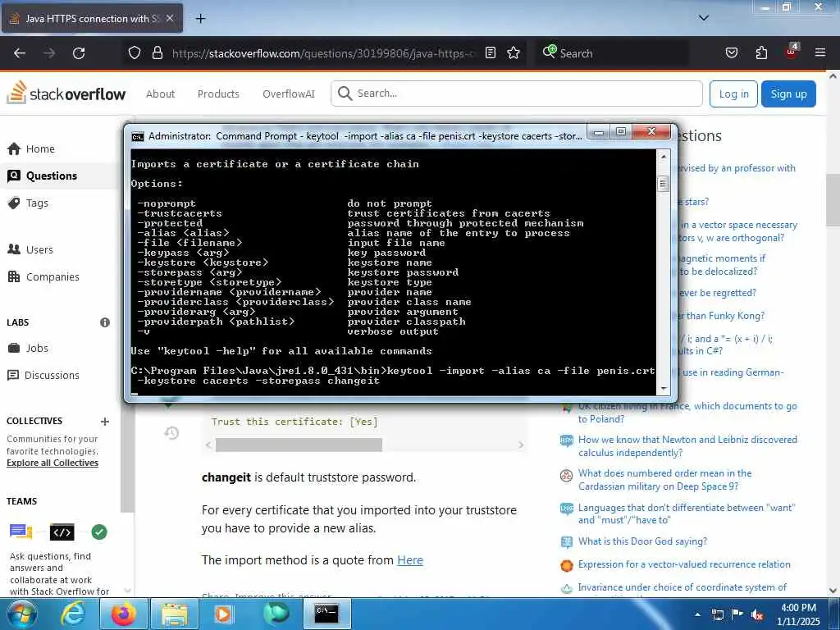Click the Collectives plus icon

click(105, 422)
